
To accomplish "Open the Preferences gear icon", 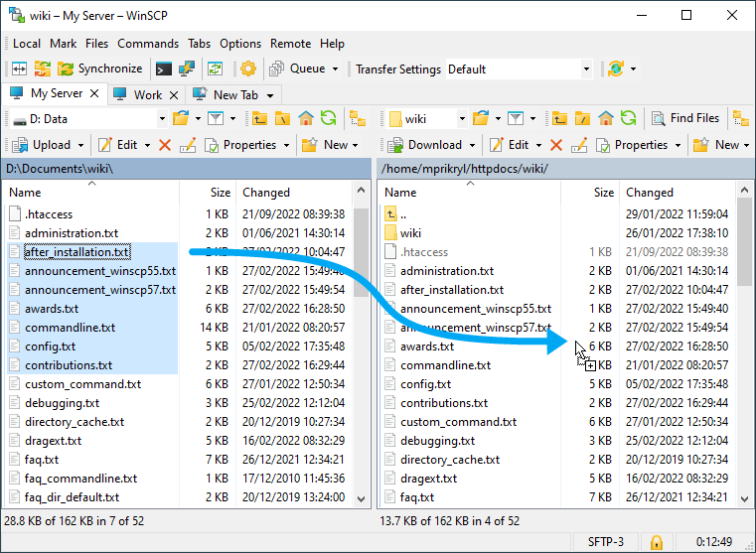I will pos(247,69).
